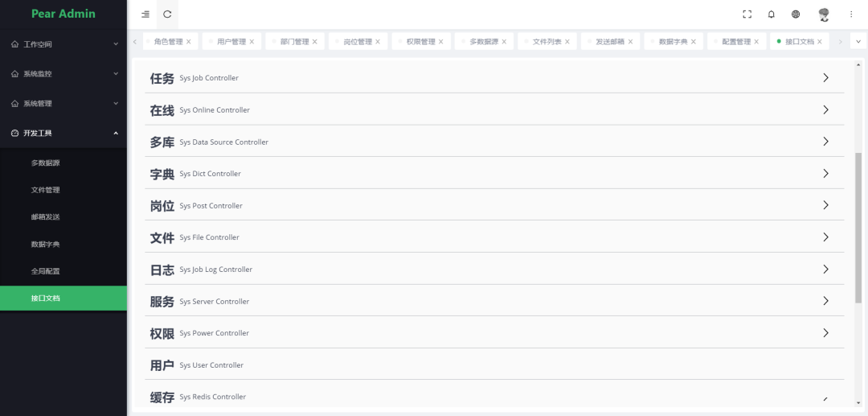Close the 接口文档 tab
The image size is (868, 416).
coord(820,42)
